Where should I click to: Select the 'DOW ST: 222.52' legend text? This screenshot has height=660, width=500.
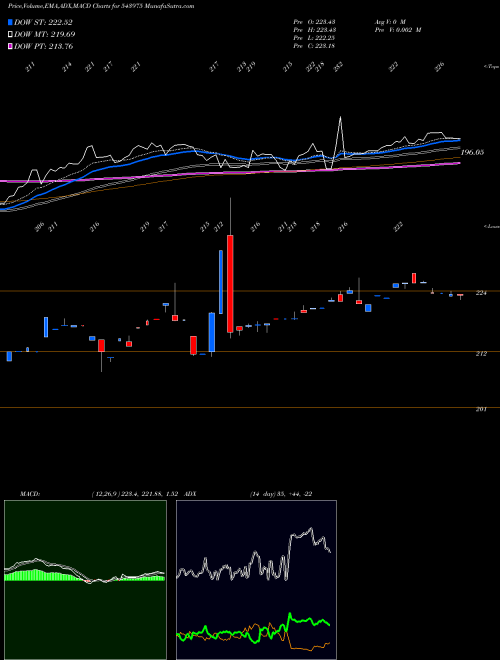pos(43,22)
